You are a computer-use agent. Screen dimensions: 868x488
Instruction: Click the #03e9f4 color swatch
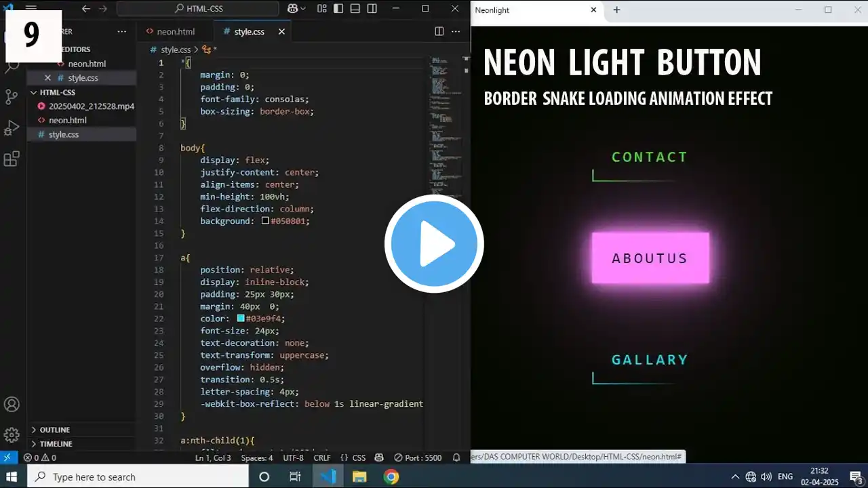click(x=240, y=319)
